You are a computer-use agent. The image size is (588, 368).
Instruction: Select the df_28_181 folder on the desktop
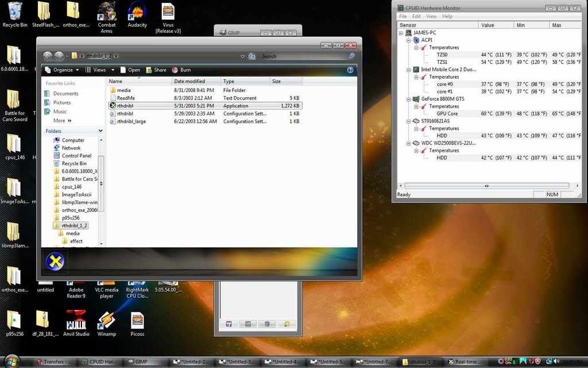45,323
